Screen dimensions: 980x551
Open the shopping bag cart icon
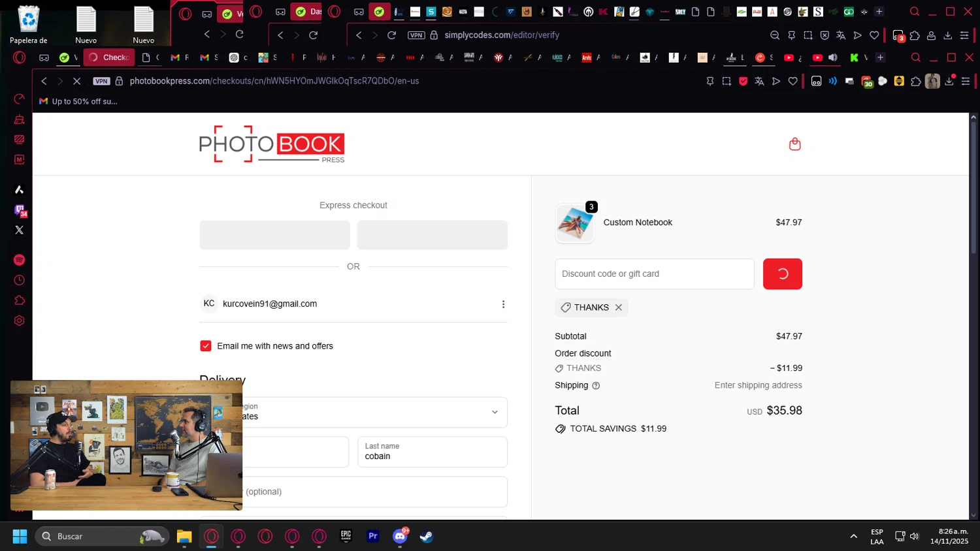click(794, 144)
